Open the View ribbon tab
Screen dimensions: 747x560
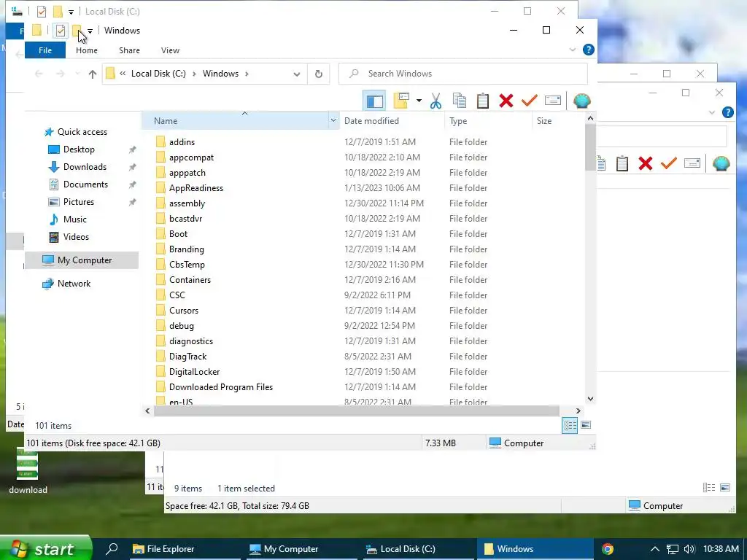pos(170,50)
